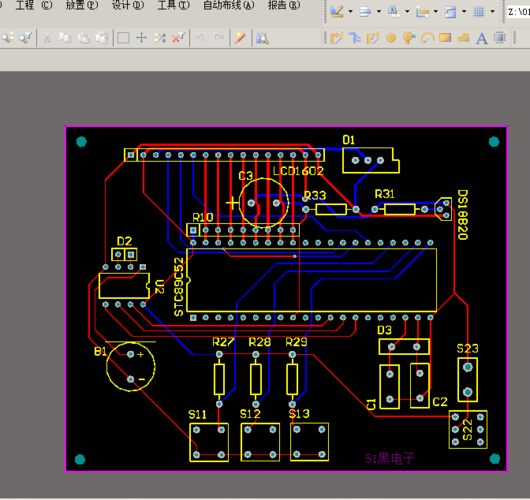Open the find selections binoculars icon
The width and height of the screenshot is (530, 500).
pyautogui.click(x=393, y=11)
